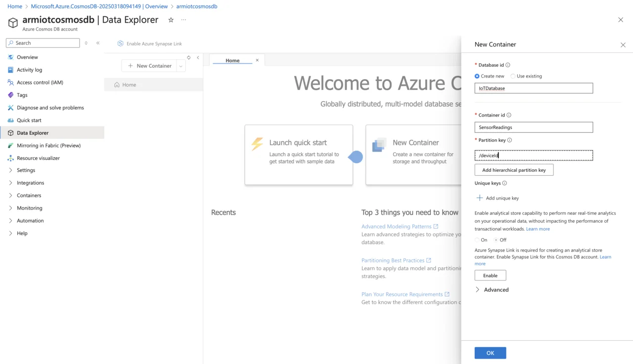Image resolution: width=633 pixels, height=364 pixels.
Task: Click the Partition key info icon
Action: click(510, 140)
